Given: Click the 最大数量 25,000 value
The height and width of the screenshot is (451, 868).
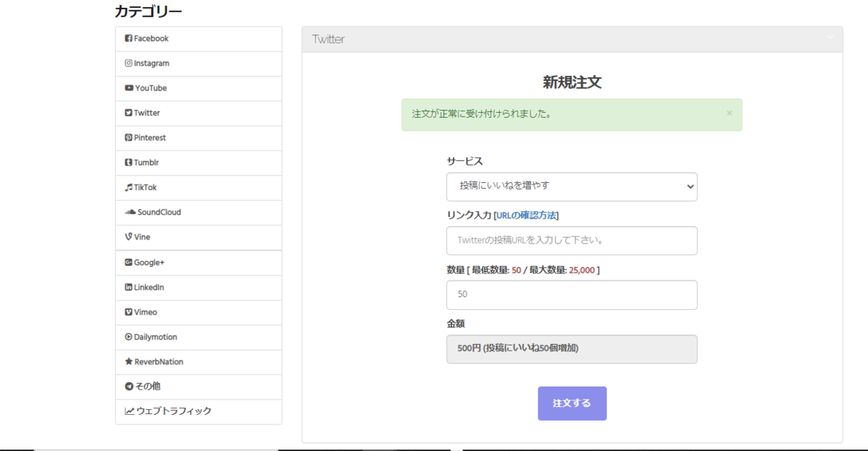Looking at the screenshot, I should (x=582, y=270).
